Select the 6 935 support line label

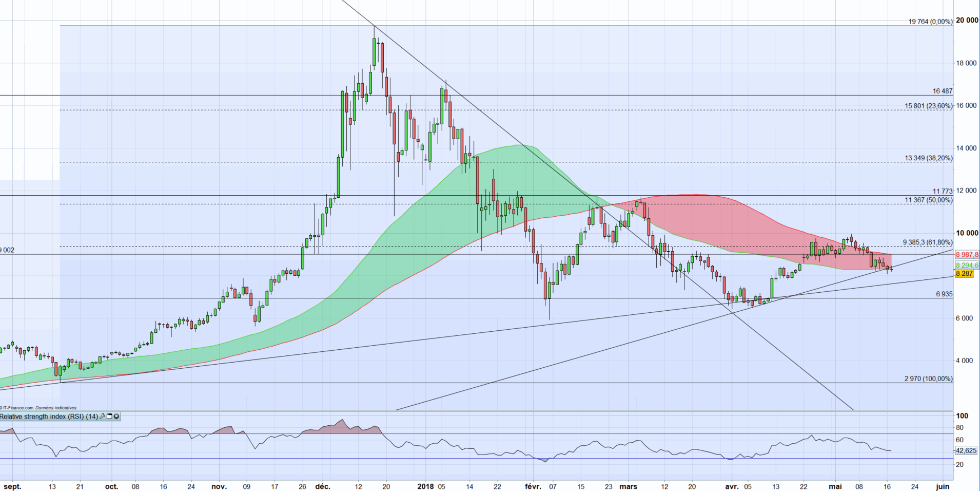[944, 294]
